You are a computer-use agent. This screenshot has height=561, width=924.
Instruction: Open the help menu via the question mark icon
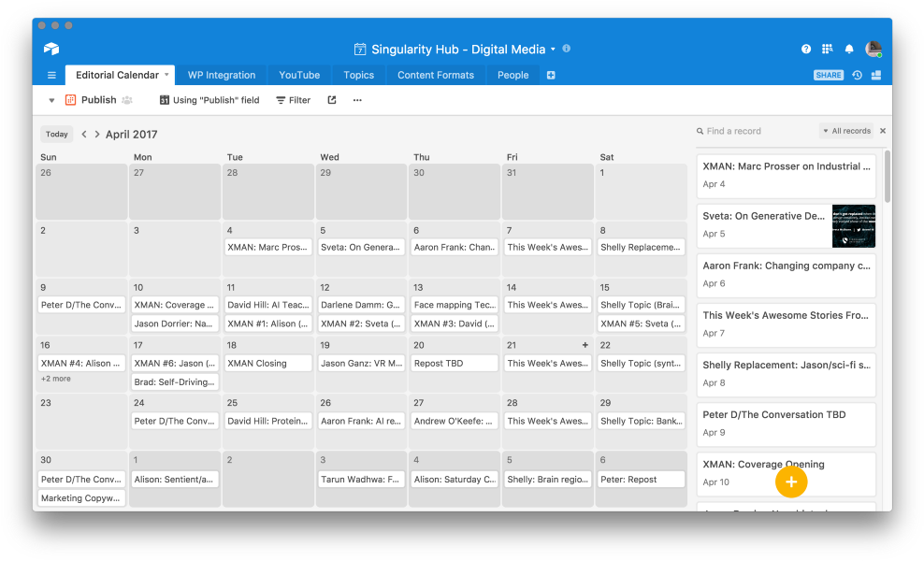pyautogui.click(x=806, y=48)
